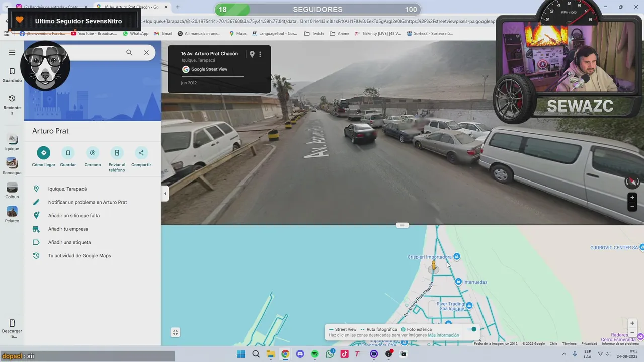Click the Términos footer link
This screenshot has height=362, width=644.
coord(569,344)
